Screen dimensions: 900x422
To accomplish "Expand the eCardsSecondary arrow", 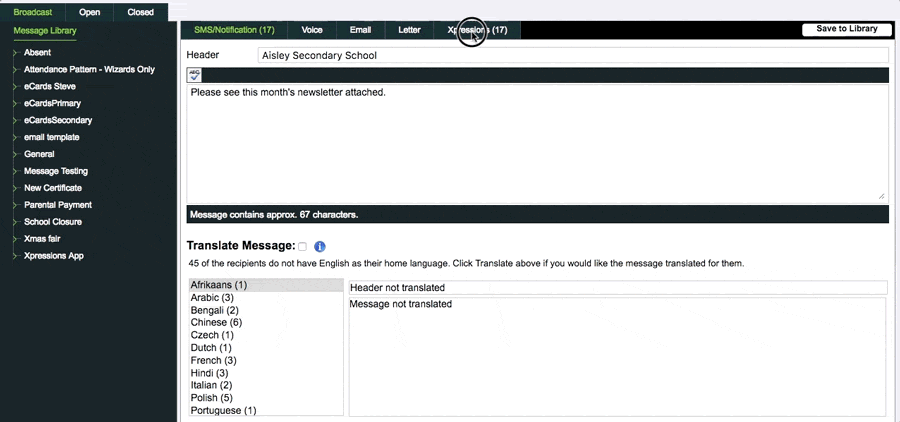I will click(17, 121).
